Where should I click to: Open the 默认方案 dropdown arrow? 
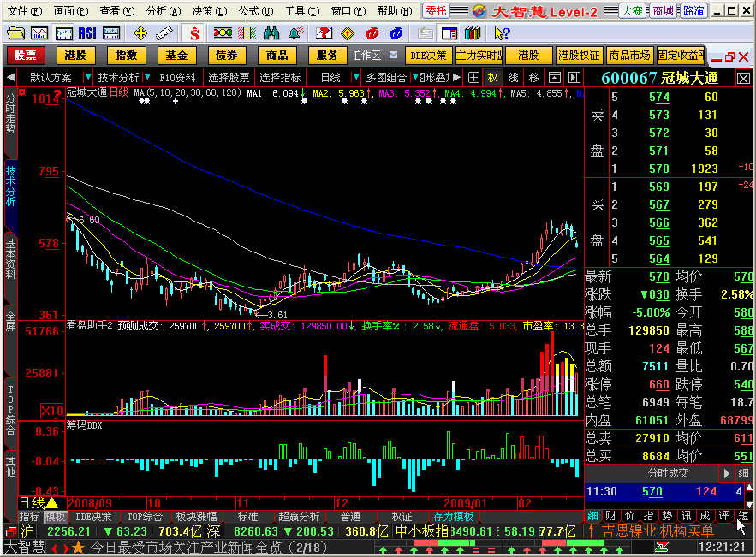tap(87, 77)
